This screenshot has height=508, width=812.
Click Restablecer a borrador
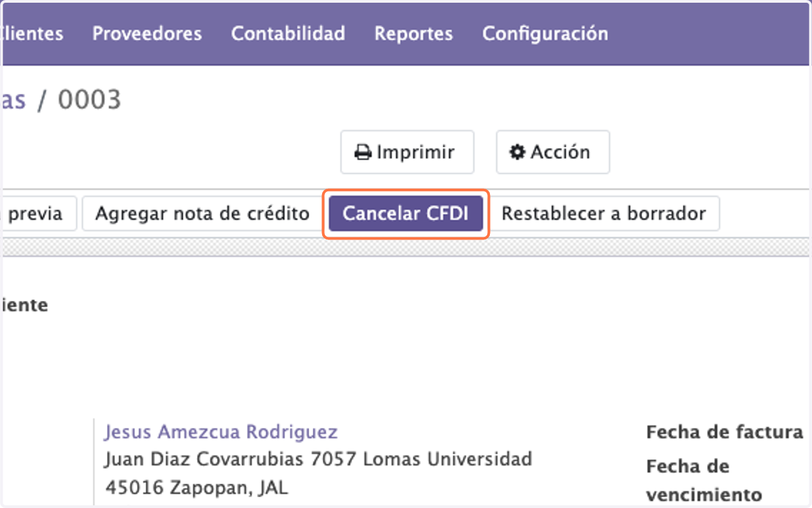tap(604, 214)
